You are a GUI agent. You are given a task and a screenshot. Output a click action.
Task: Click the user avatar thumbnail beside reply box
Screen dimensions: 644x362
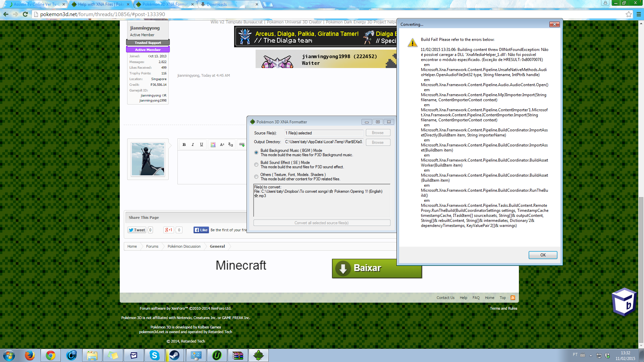pos(148,159)
